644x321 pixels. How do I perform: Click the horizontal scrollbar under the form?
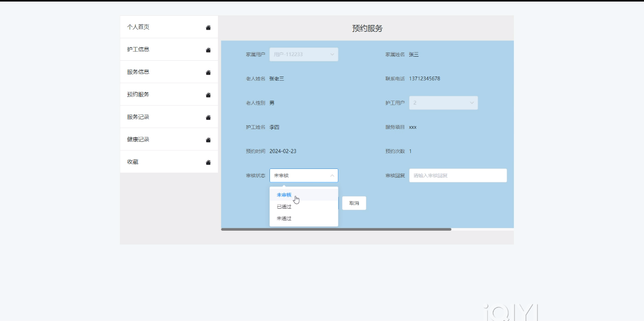coord(336,229)
